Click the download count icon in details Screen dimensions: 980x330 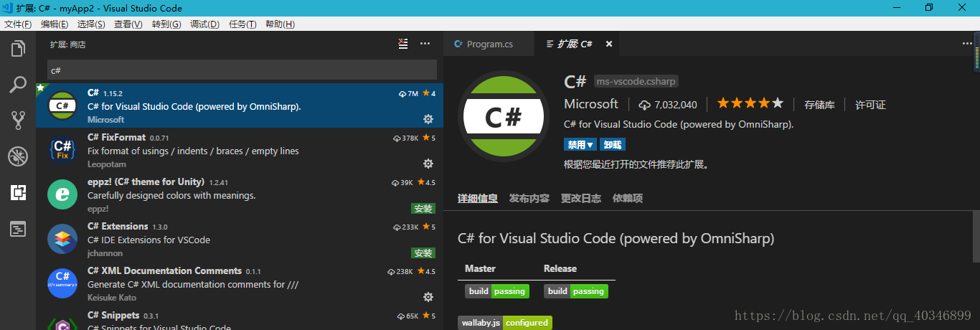(644, 105)
